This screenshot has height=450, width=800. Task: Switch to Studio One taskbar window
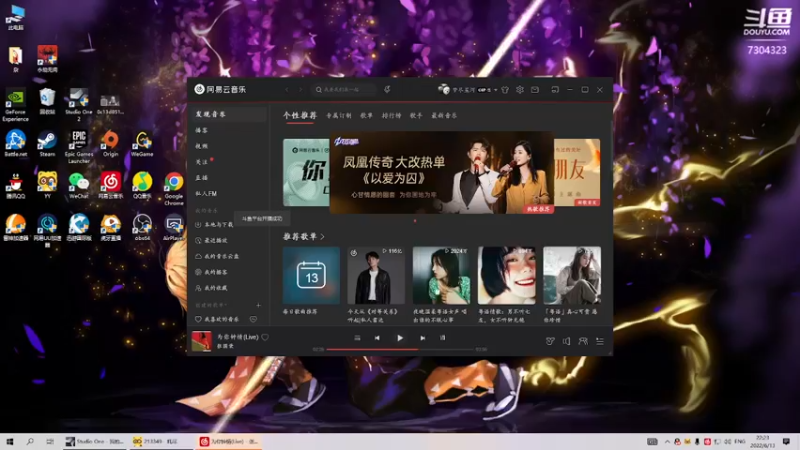[x=95, y=441]
